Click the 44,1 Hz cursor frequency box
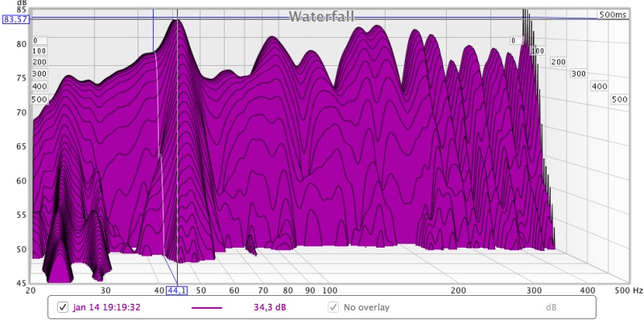This screenshot has width=644, height=320. pyautogui.click(x=176, y=291)
